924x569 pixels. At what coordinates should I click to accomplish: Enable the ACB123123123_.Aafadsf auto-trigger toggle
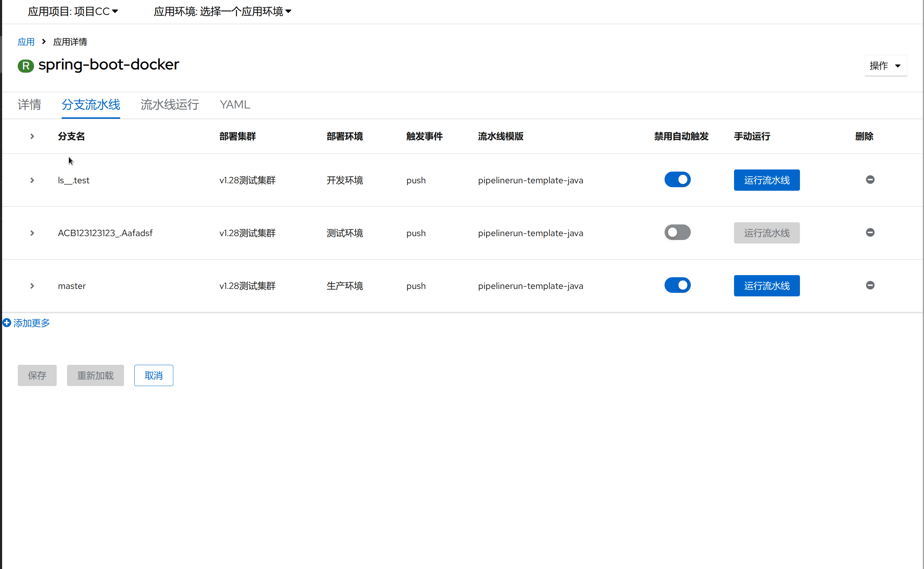(677, 232)
